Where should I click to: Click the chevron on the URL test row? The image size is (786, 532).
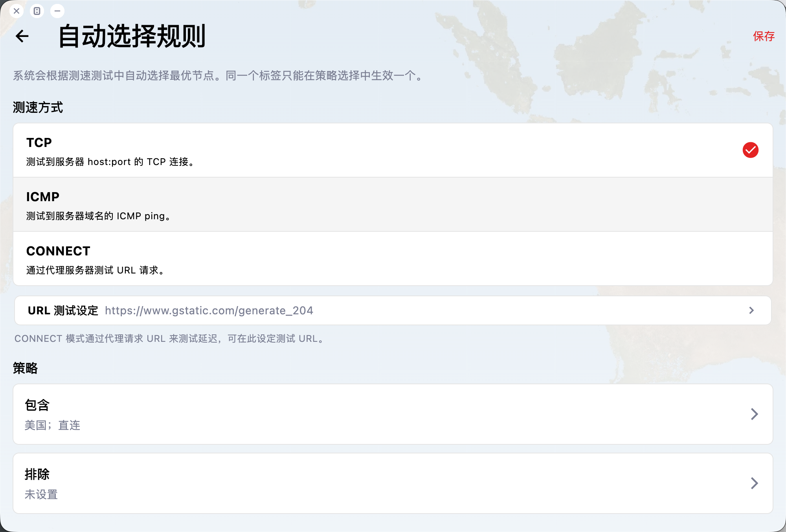tap(751, 310)
